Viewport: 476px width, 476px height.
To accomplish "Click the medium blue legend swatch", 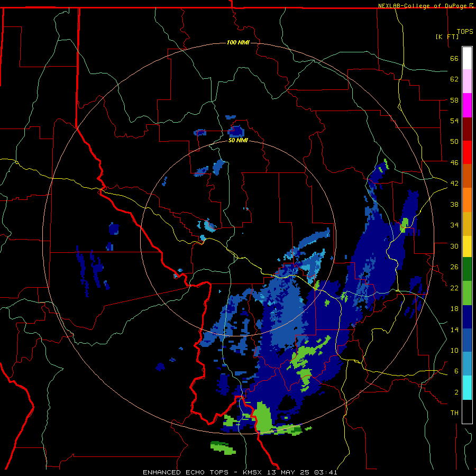I will [467, 340].
